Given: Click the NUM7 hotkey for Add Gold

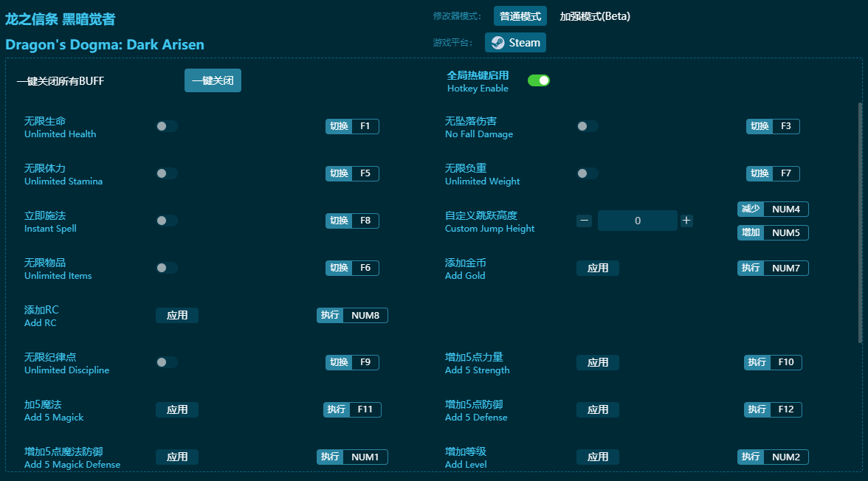Looking at the screenshot, I should point(773,268).
